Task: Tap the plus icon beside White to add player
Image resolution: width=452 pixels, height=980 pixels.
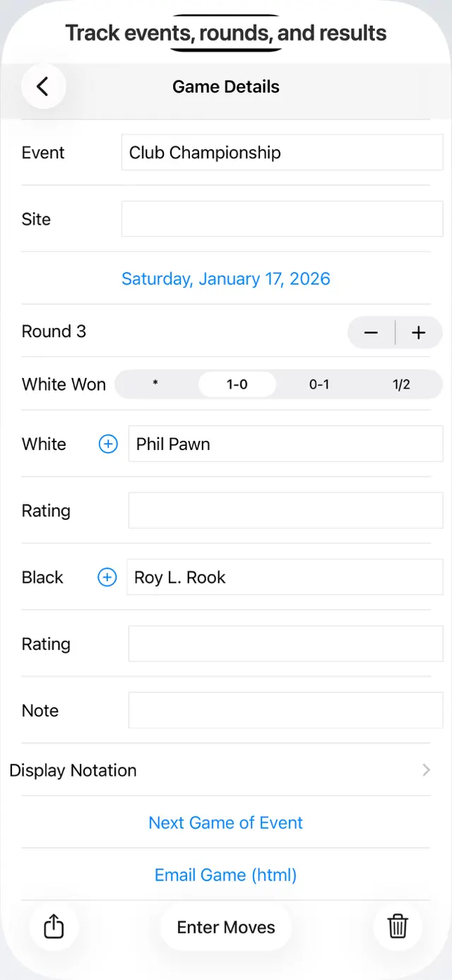Action: pyautogui.click(x=107, y=444)
